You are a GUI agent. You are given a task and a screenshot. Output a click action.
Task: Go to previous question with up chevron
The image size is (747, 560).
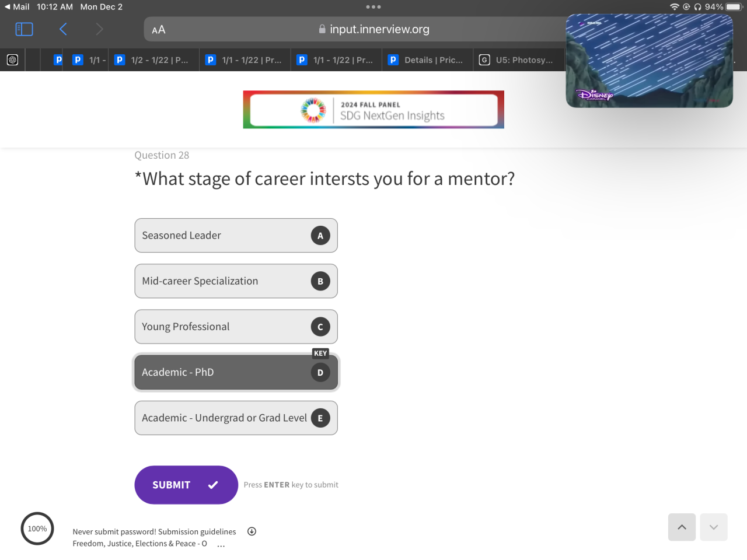682,527
